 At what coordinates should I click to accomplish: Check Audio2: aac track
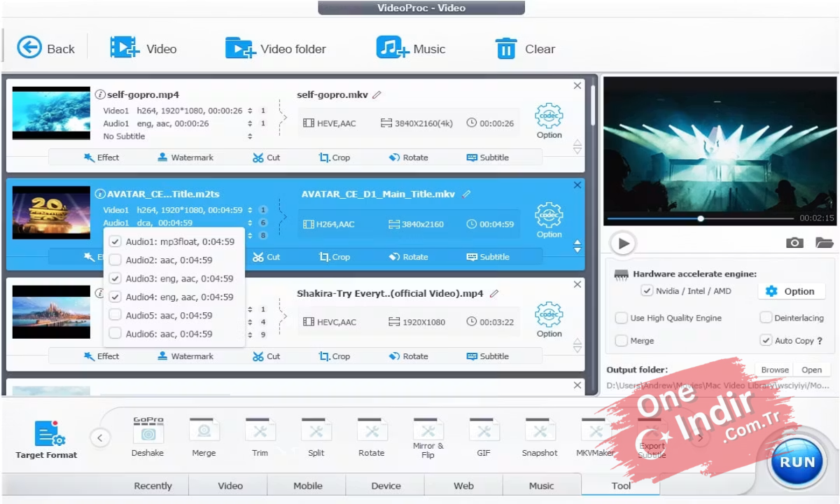pyautogui.click(x=115, y=260)
